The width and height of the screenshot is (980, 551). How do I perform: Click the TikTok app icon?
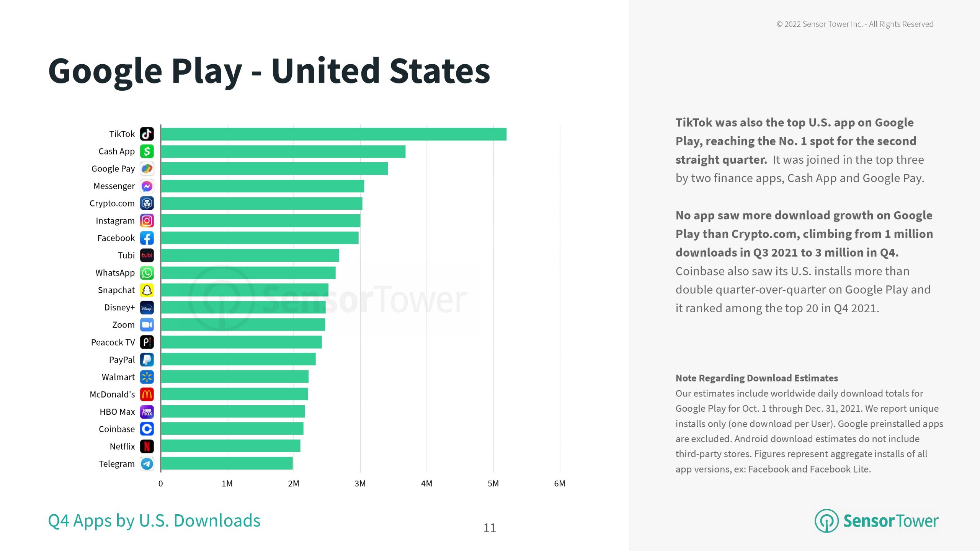click(147, 134)
